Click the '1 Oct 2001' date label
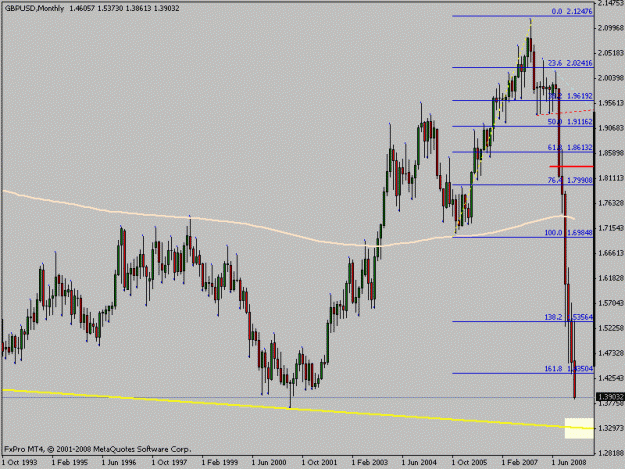This screenshot has height=469, width=625. pyautogui.click(x=319, y=463)
